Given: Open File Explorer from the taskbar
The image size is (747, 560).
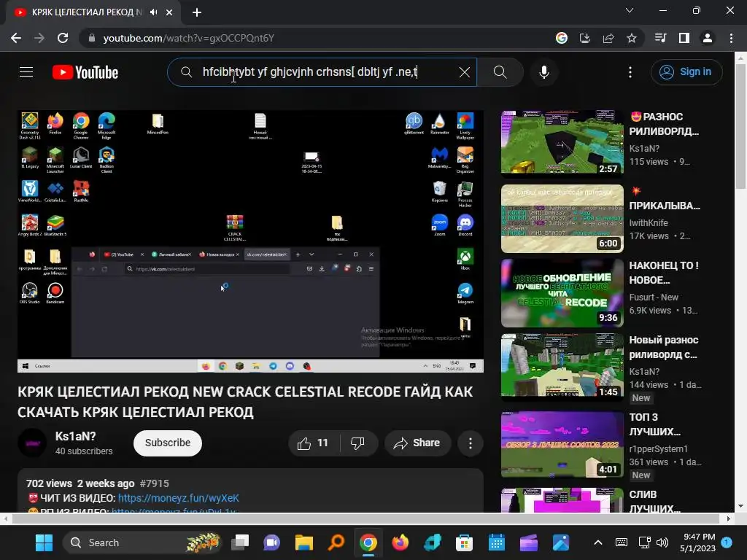Looking at the screenshot, I should coord(304,542).
